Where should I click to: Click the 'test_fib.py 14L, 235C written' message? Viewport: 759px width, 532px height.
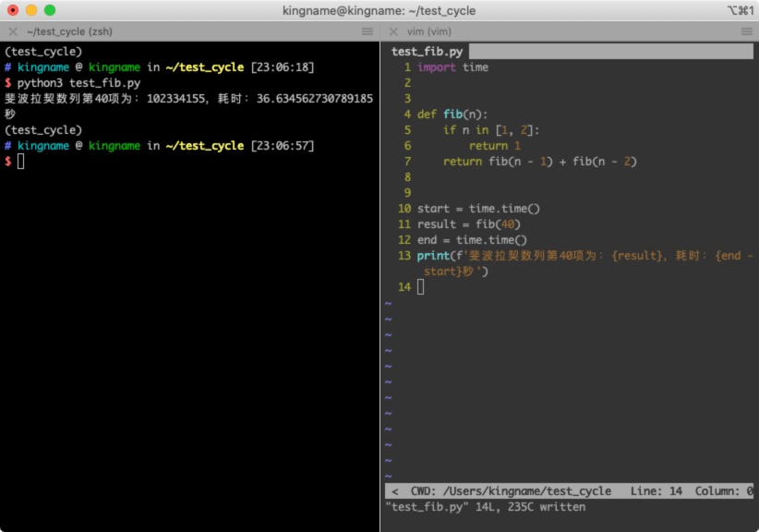[x=486, y=507]
